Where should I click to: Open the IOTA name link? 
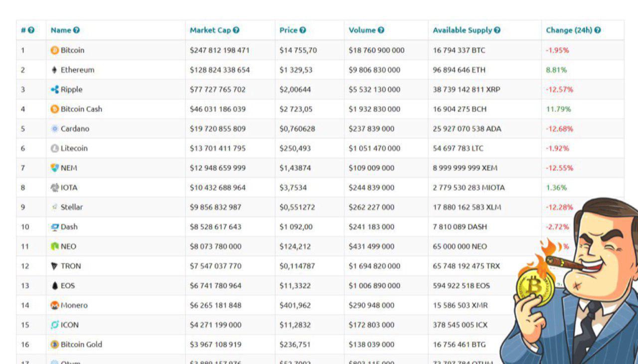(x=69, y=188)
